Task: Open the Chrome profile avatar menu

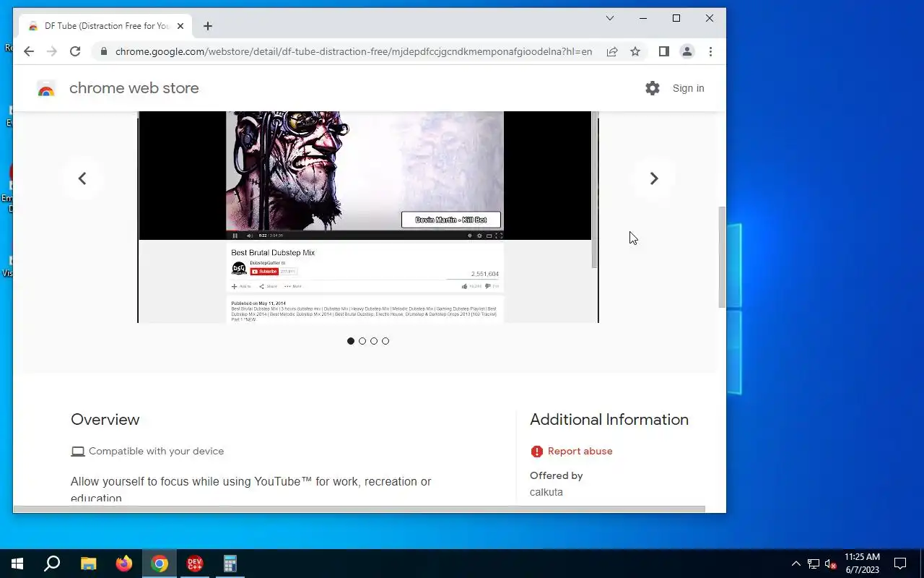Action: coord(687,51)
